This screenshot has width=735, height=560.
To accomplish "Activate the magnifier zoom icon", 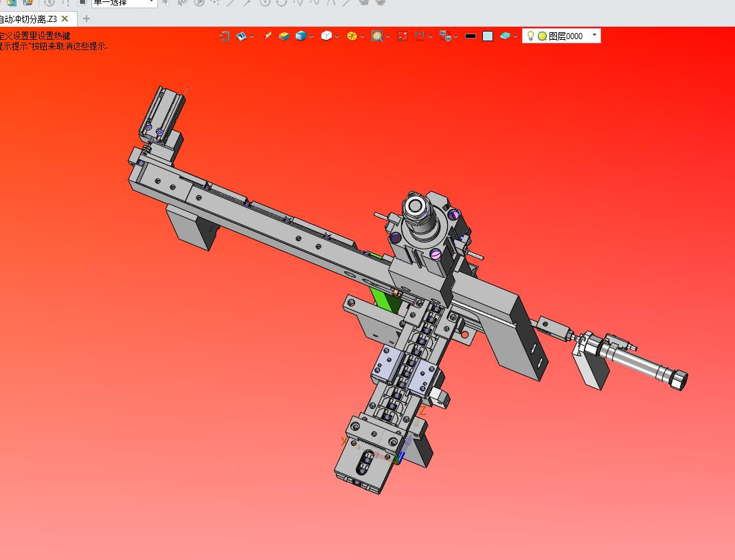I will [377, 36].
